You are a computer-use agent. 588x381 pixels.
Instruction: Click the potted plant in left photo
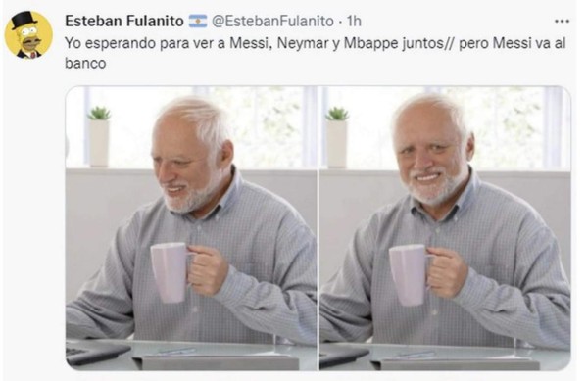[99, 136]
